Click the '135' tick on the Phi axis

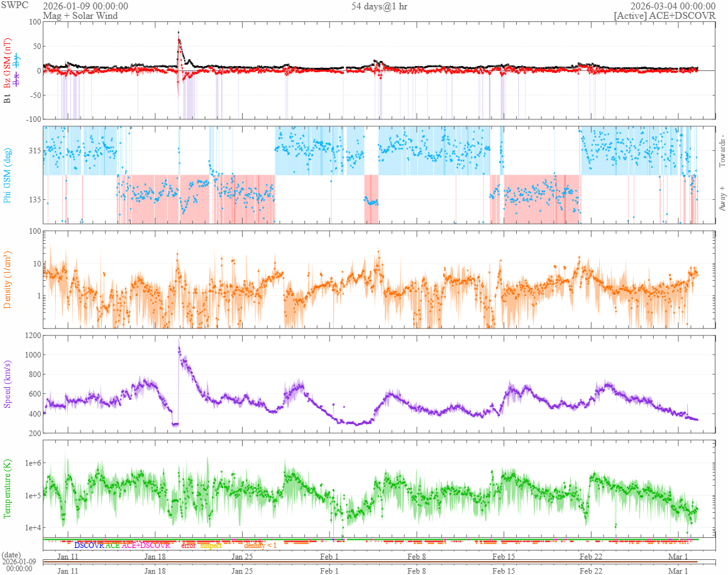click(x=35, y=200)
